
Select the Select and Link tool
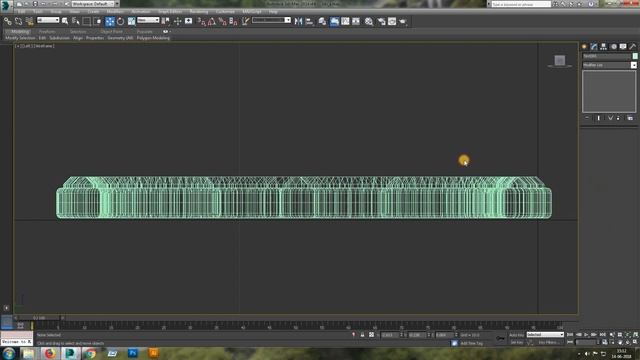pos(8,21)
